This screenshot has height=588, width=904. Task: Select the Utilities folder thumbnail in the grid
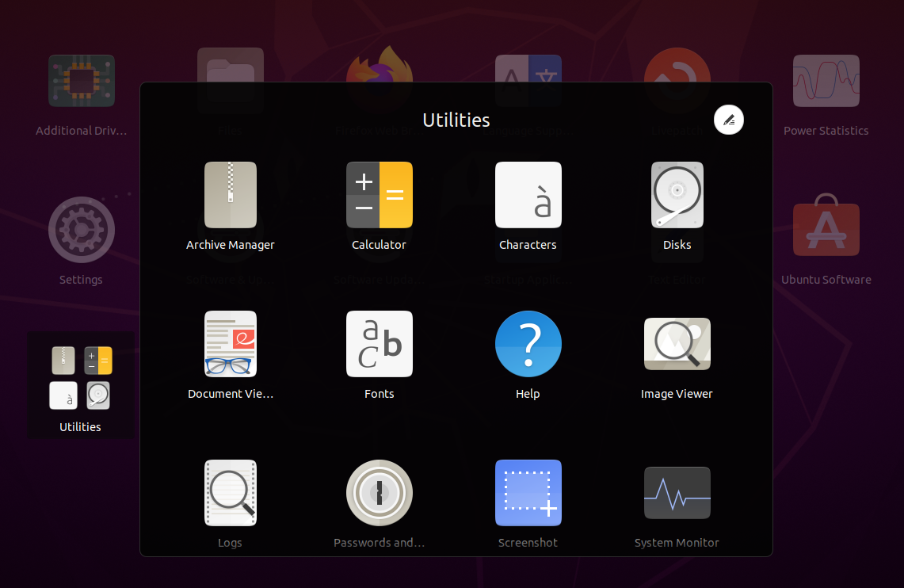[x=80, y=377]
